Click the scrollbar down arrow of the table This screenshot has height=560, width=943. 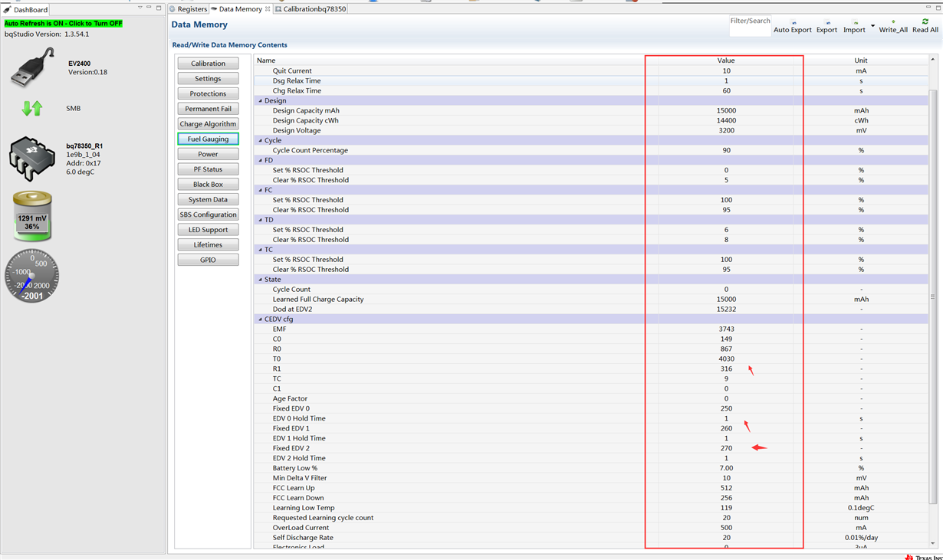click(x=932, y=542)
